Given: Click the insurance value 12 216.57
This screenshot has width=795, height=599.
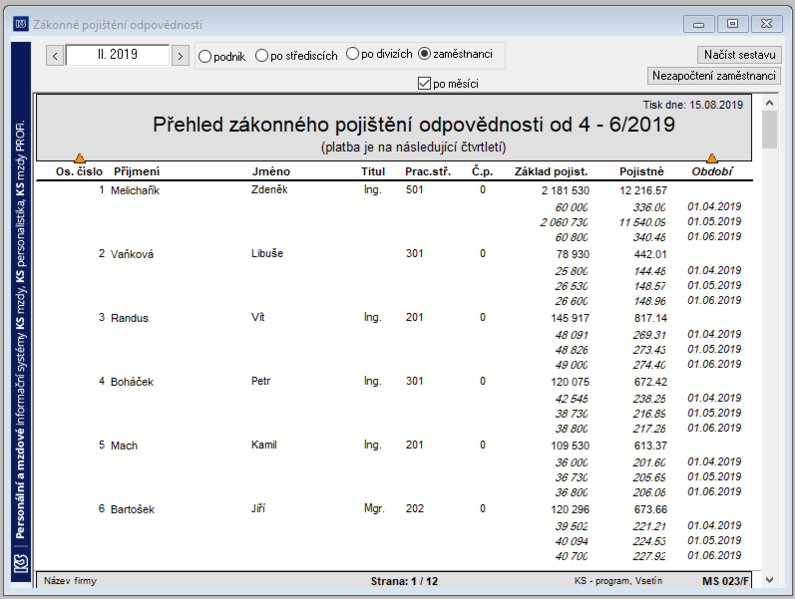Looking at the screenshot, I should [x=643, y=191].
